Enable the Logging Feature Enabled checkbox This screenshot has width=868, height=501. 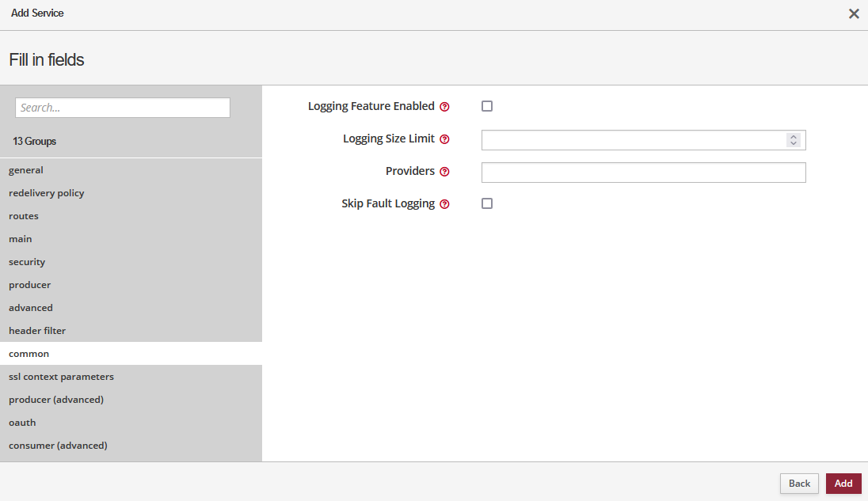(487, 106)
